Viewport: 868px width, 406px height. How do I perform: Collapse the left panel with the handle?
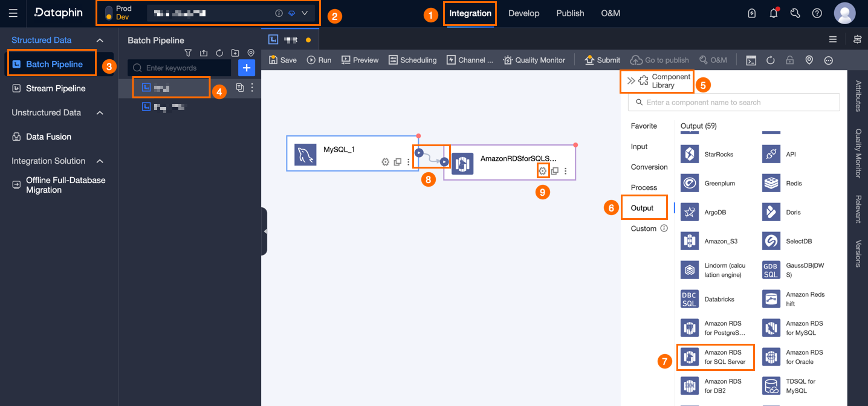click(265, 231)
